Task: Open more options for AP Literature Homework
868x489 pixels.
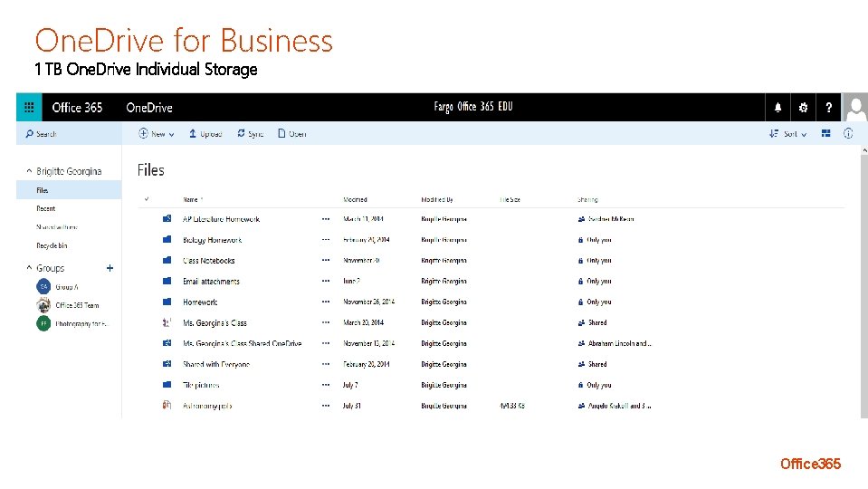Action: point(326,219)
